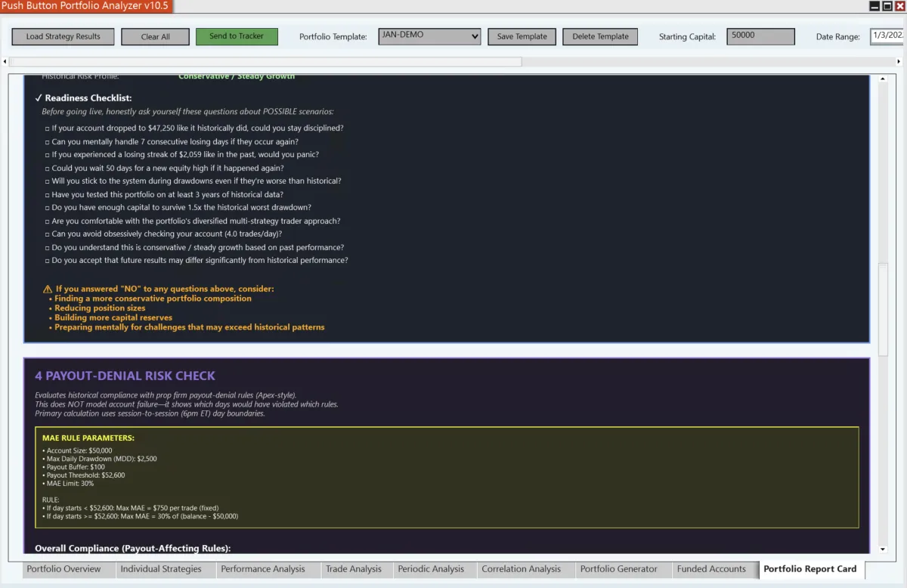
Task: Tick the 50 days new equity high checkbox
Action: click(x=47, y=169)
